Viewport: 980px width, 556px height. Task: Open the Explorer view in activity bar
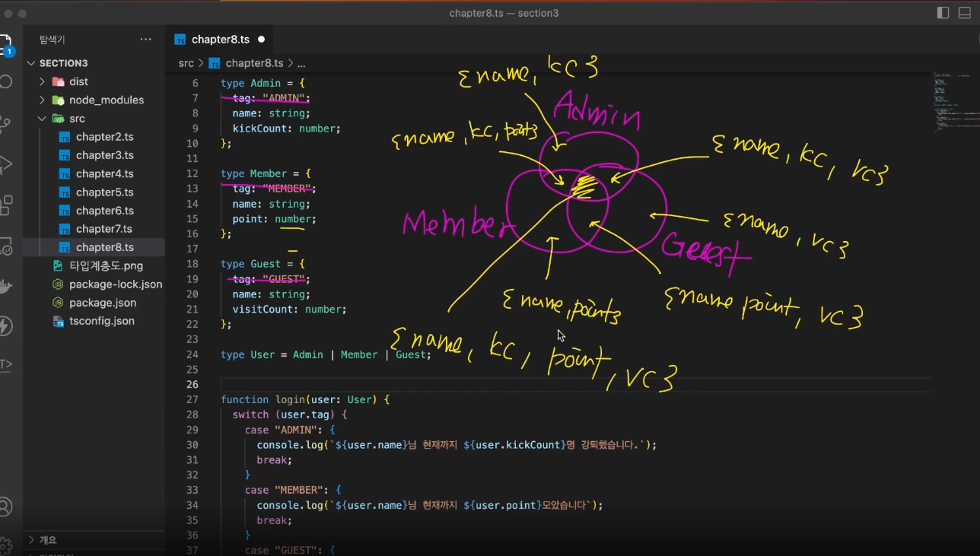[6, 44]
